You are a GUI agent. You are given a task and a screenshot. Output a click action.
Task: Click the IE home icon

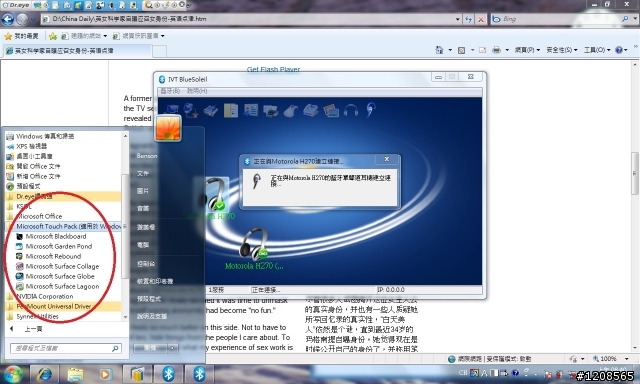click(439, 50)
